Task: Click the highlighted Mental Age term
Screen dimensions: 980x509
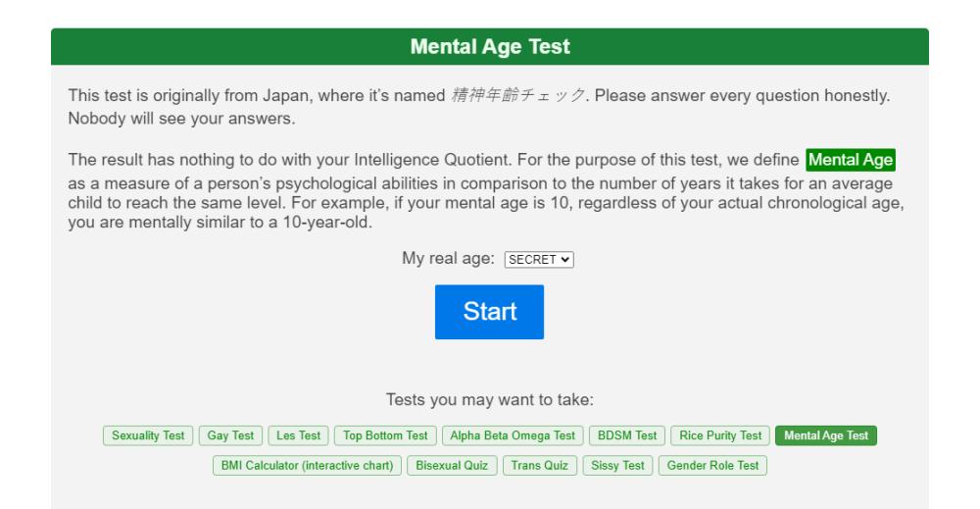Action: click(x=851, y=160)
